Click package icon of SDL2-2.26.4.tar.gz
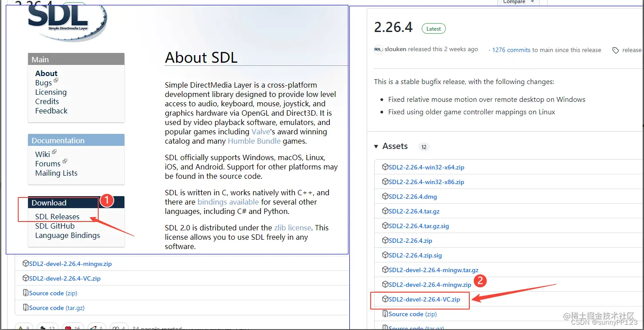The image size is (644, 330). [385, 211]
